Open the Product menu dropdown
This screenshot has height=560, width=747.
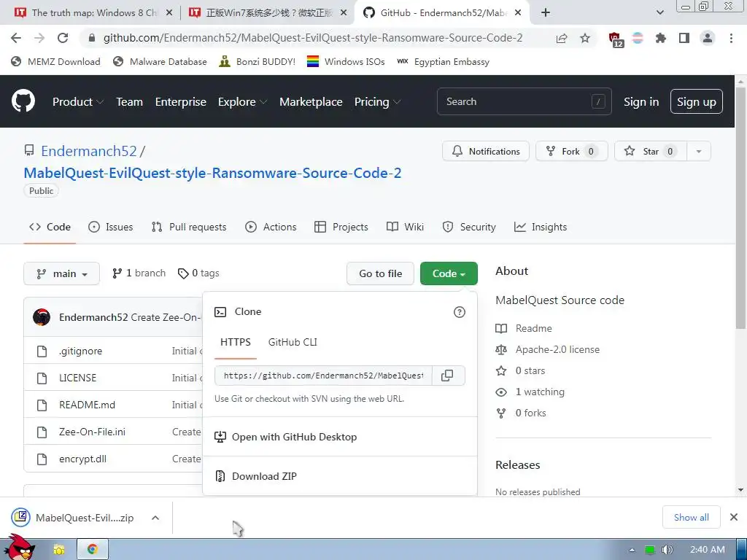coord(78,101)
